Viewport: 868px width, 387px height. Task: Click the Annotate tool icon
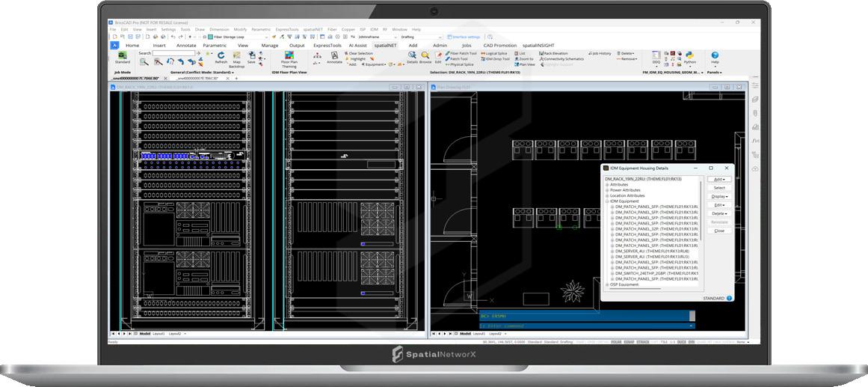(334, 56)
